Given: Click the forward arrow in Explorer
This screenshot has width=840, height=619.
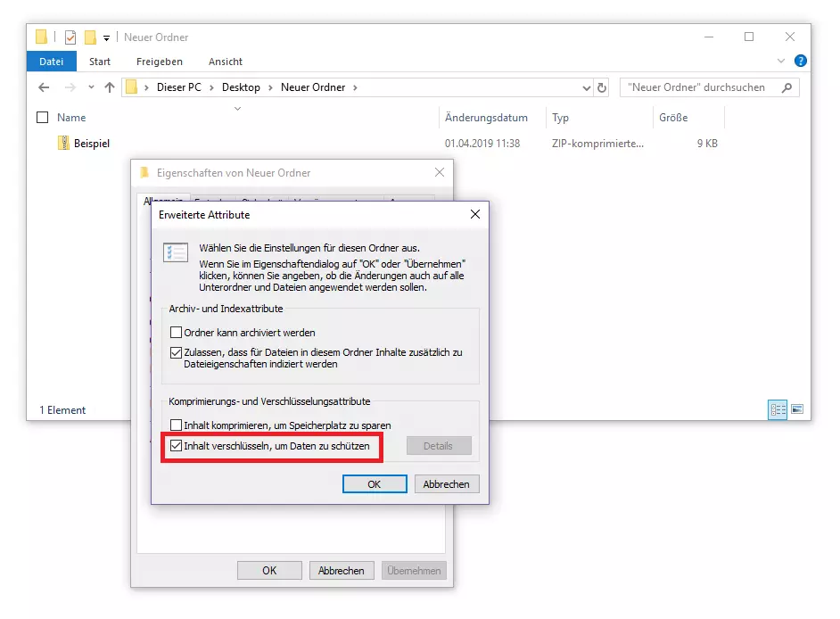Looking at the screenshot, I should (70, 87).
